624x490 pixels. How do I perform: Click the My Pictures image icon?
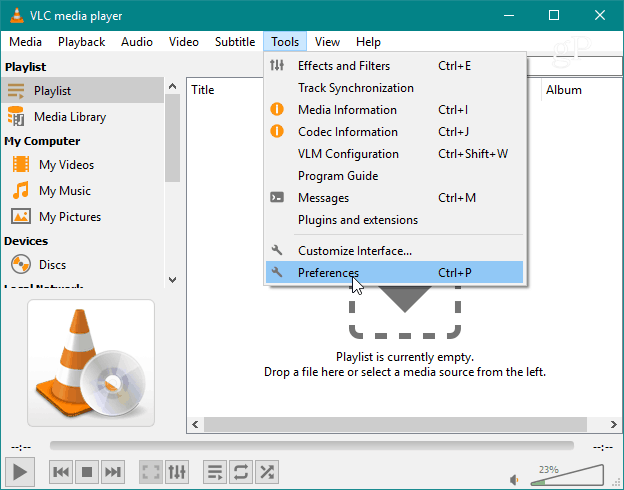tap(21, 216)
